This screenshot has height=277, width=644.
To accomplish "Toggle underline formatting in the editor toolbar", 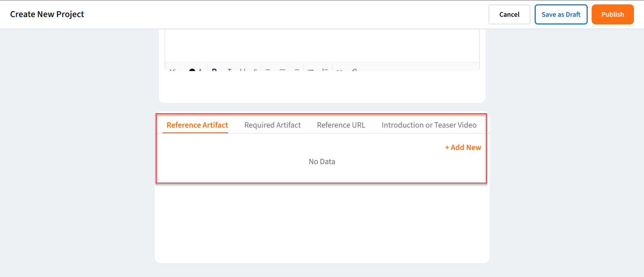I will click(243, 70).
